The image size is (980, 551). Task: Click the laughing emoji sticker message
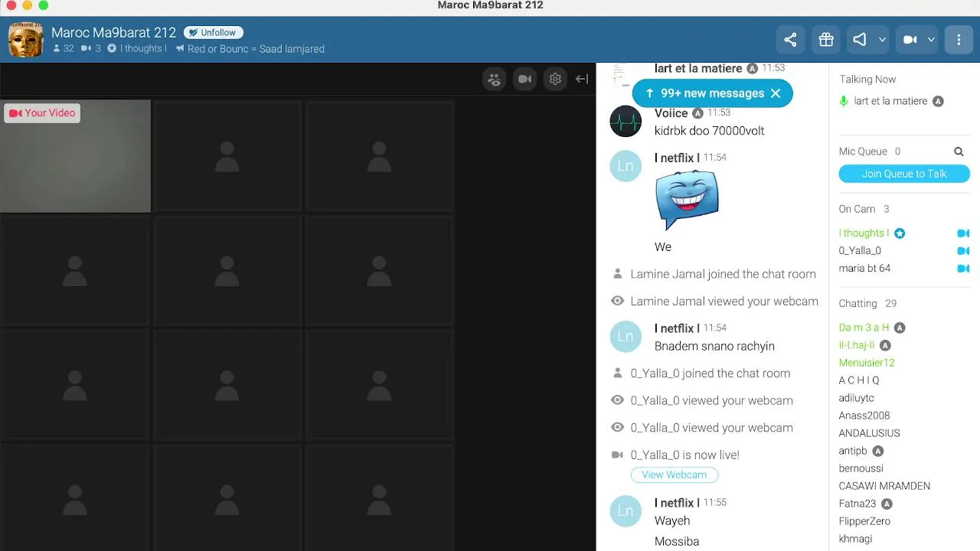(x=687, y=200)
